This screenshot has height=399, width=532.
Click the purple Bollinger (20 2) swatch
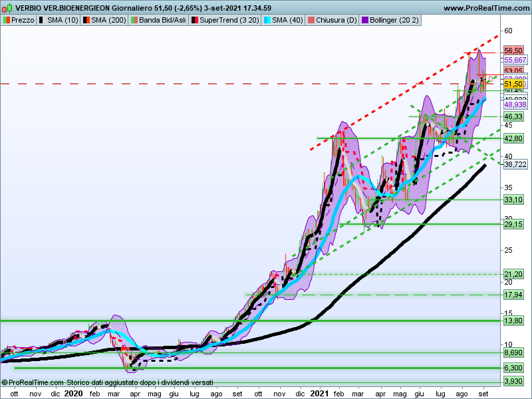point(364,21)
